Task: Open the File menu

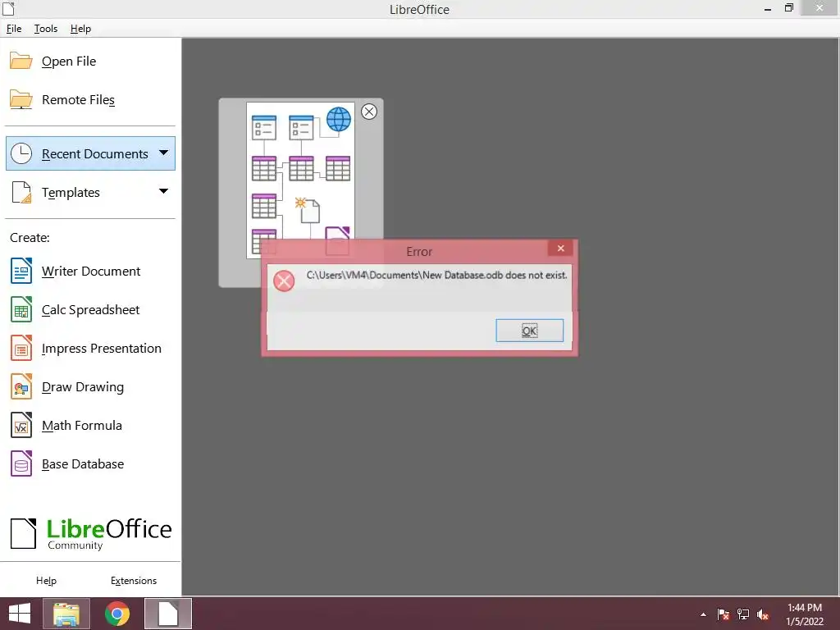Action: coord(14,29)
